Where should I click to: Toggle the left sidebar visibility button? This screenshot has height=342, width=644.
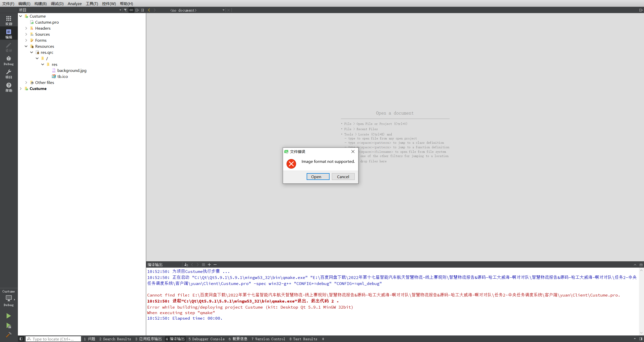21,339
